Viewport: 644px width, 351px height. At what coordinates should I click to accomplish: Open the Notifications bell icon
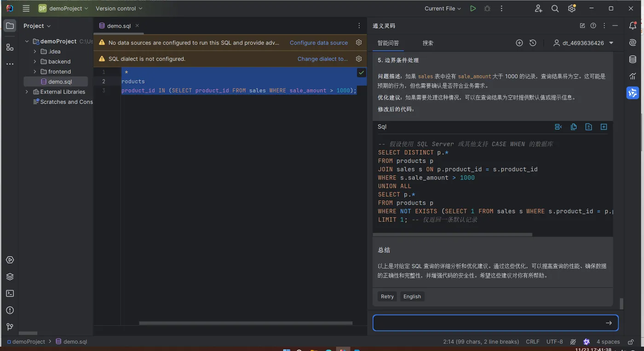(633, 26)
